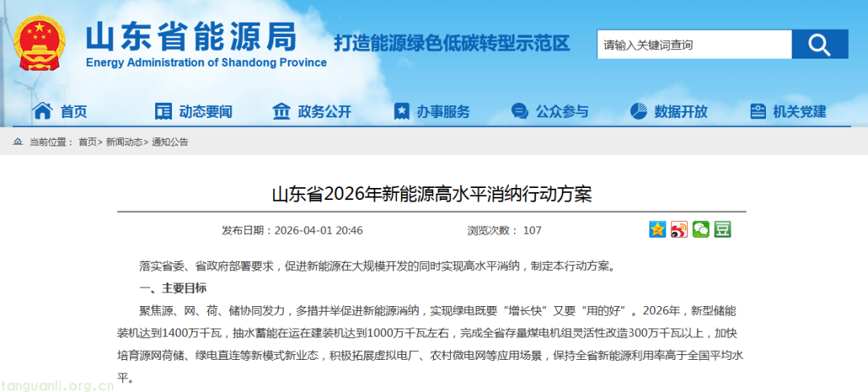868x392 pixels.
Task: Go to 新闻动态 breadcrumb link
Action: [x=125, y=142]
